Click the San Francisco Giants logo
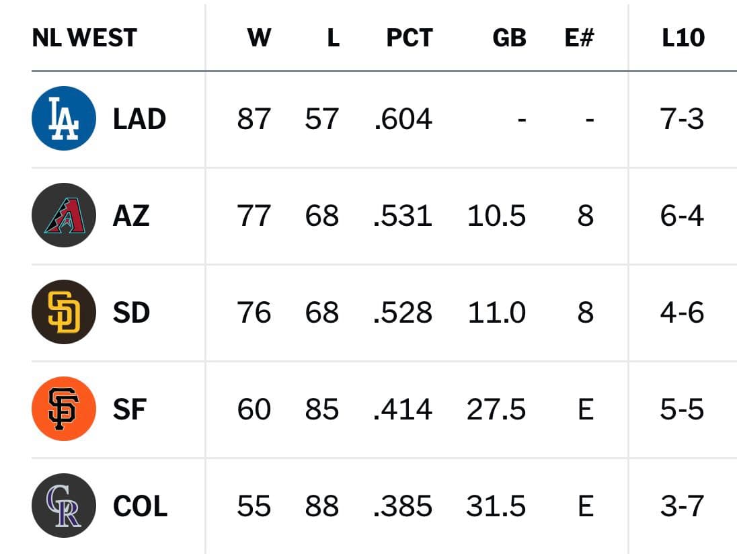737x560 pixels. [64, 409]
